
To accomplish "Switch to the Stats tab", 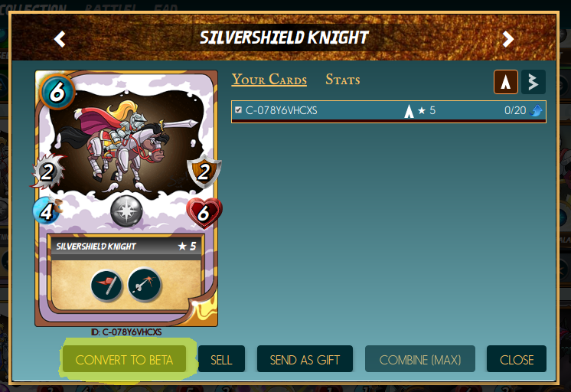I will [343, 80].
